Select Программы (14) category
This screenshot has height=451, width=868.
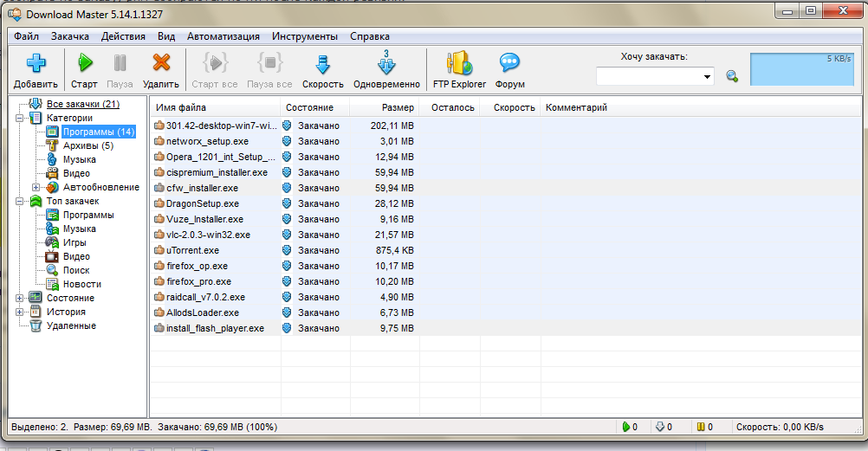[x=99, y=132]
